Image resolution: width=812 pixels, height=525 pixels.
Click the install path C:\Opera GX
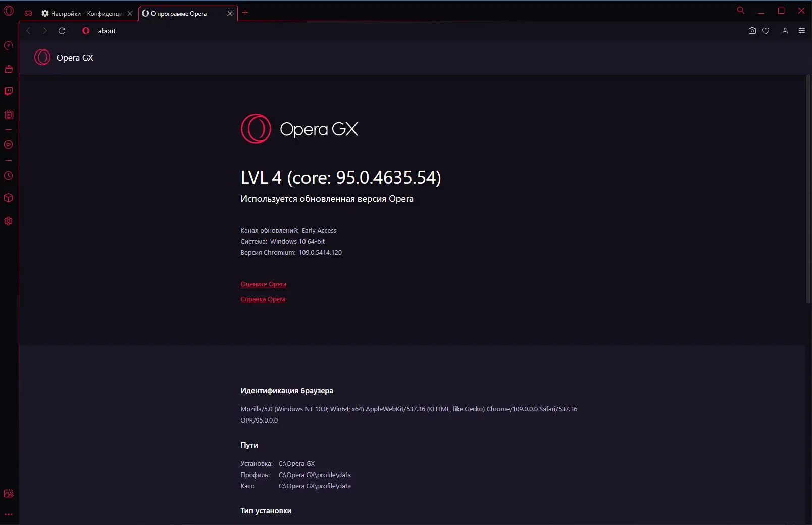pyautogui.click(x=297, y=464)
